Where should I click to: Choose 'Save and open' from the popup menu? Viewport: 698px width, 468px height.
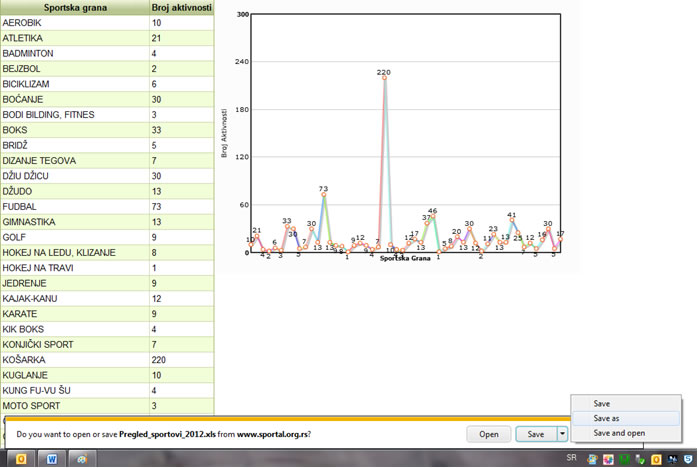[x=618, y=433]
